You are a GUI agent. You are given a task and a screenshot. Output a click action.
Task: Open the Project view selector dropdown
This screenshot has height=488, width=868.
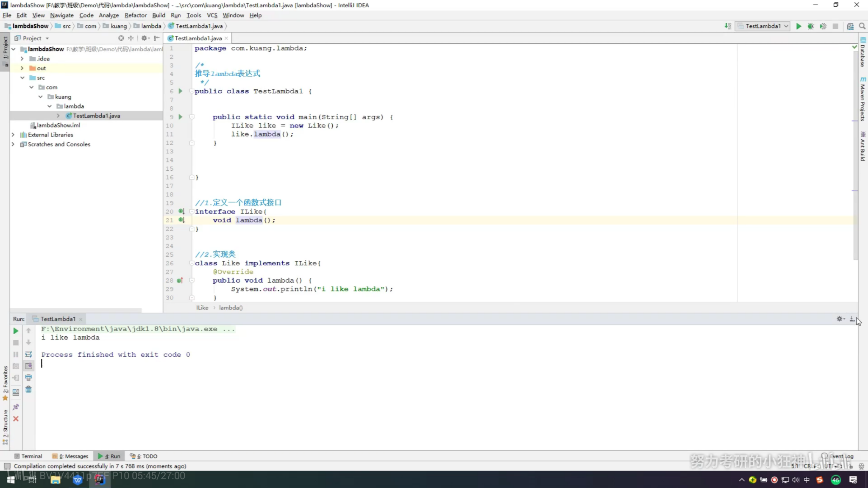32,38
